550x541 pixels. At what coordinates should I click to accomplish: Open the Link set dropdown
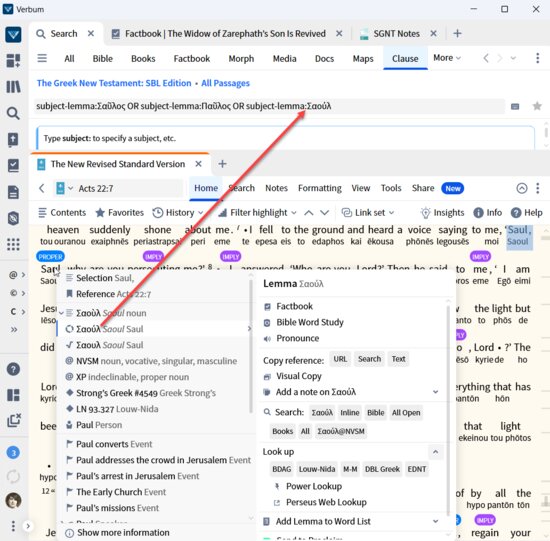pos(368,213)
